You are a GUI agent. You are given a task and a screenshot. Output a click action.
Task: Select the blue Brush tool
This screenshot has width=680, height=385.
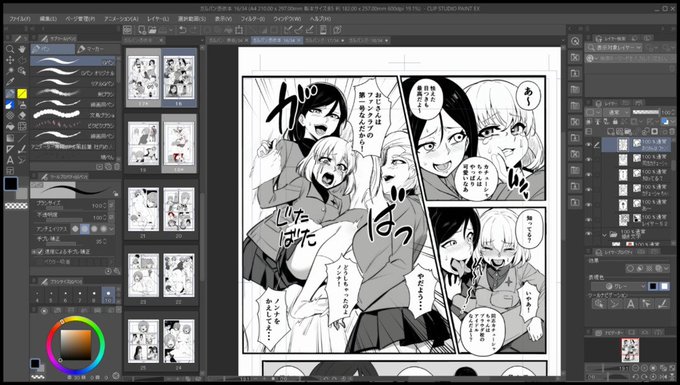tap(10, 104)
